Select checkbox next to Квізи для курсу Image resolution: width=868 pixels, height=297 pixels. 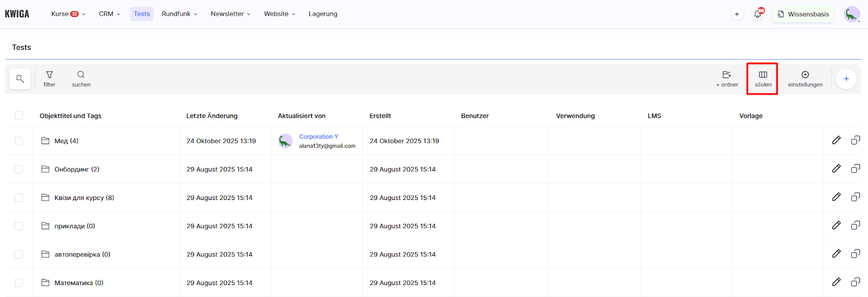[x=19, y=198]
